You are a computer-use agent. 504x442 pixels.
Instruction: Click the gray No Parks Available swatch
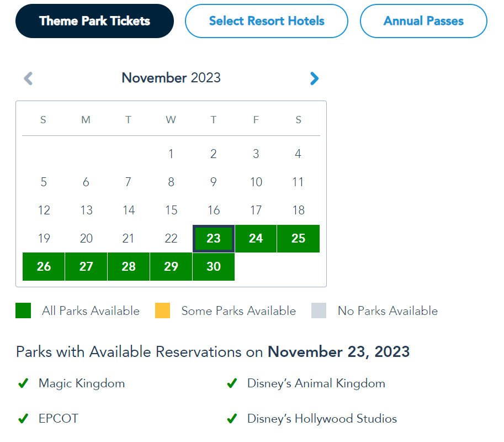click(x=319, y=311)
